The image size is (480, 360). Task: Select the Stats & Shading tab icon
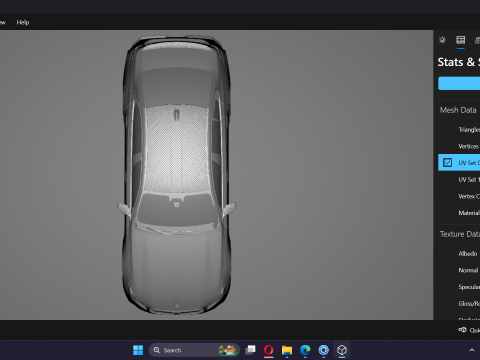pos(461,40)
